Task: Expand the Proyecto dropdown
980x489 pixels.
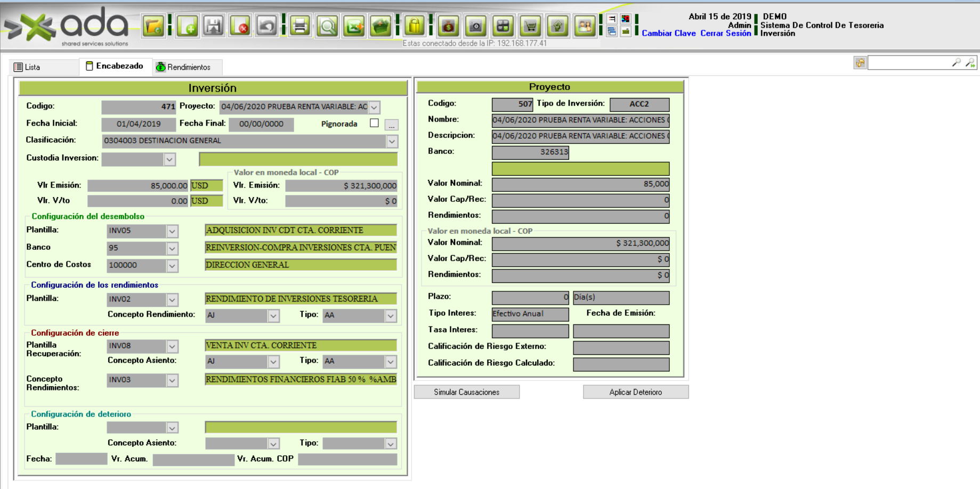Action: click(375, 107)
